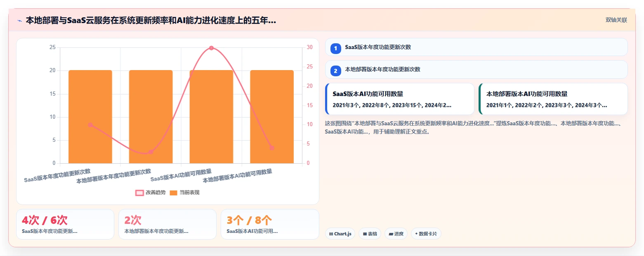This screenshot has width=644, height=256.
Task: Click the trend point on 本地部署版本年度功能更新次数 bar
Action: click(151, 152)
